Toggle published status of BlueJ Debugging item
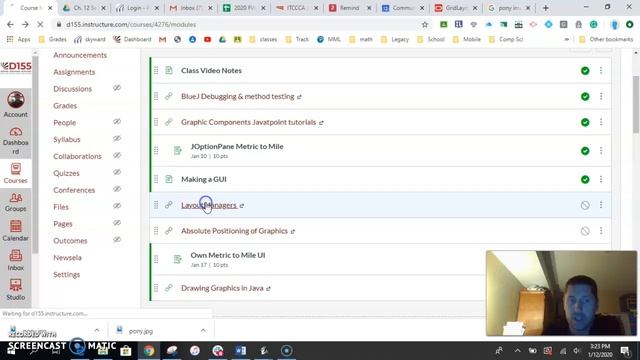 pyautogui.click(x=585, y=96)
